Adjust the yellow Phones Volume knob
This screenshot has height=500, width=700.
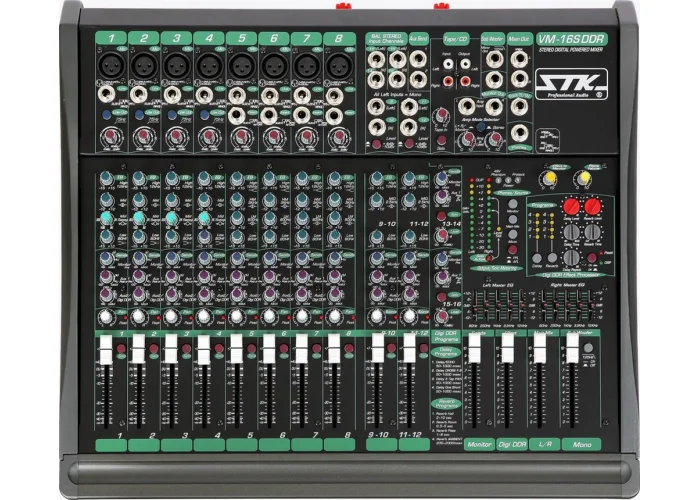tap(583, 179)
